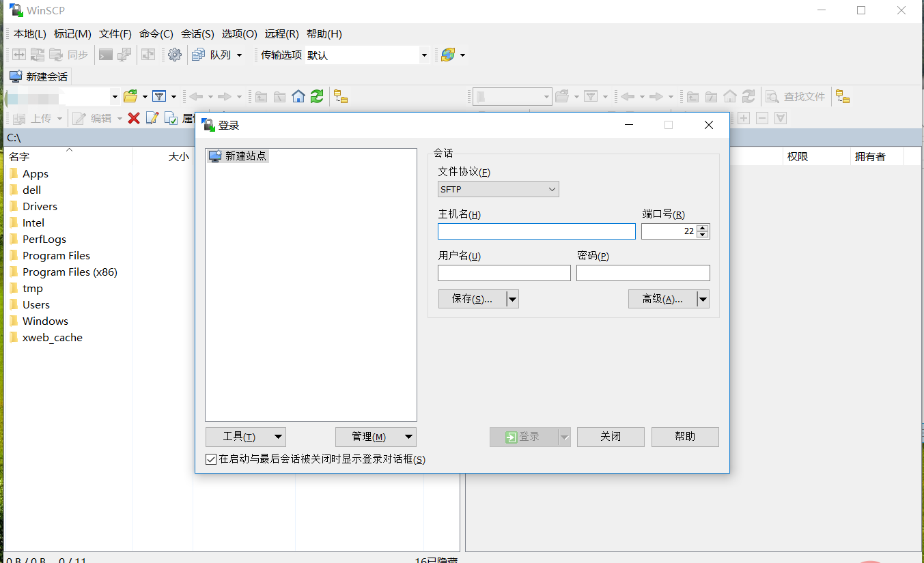The height and width of the screenshot is (563, 924).
Task: Open the 命令(C) menu
Action: point(156,34)
